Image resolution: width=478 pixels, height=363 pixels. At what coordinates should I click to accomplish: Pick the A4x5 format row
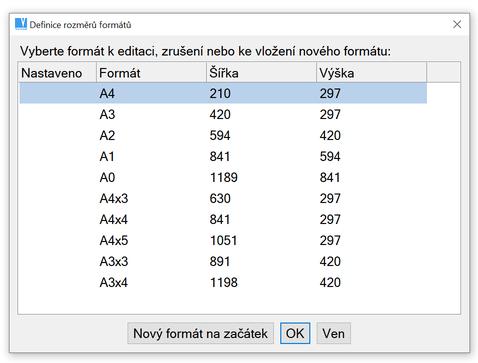(x=223, y=240)
